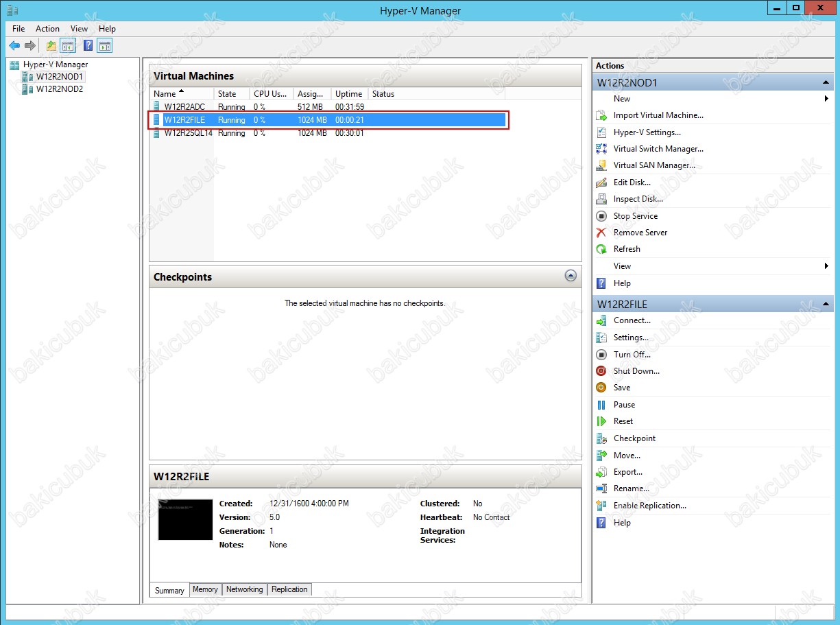Click the Show/Hide Console Tree toolbar icon

(68, 46)
